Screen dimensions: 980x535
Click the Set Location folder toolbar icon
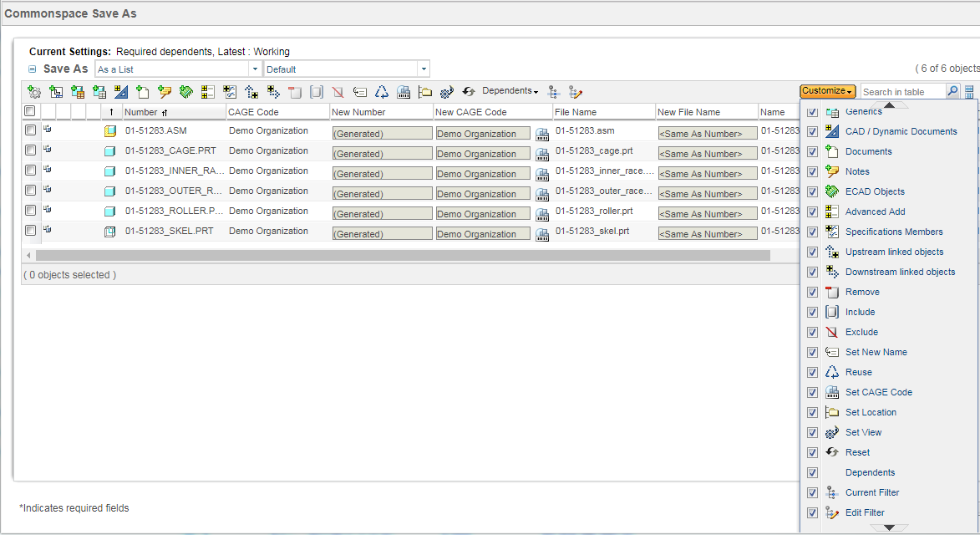pos(425,92)
